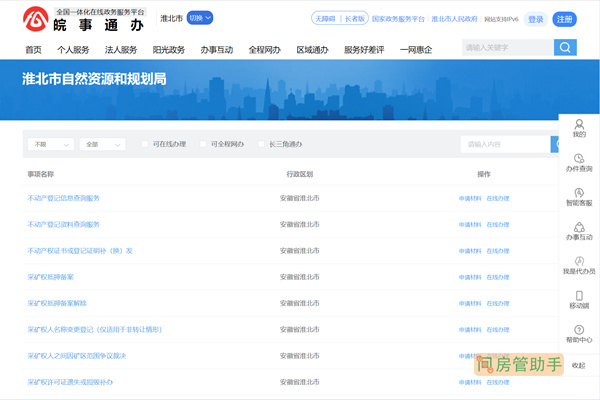The image size is (600, 400).
Task: Open 不动产登记信息查询服务 link
Action: 63,198
